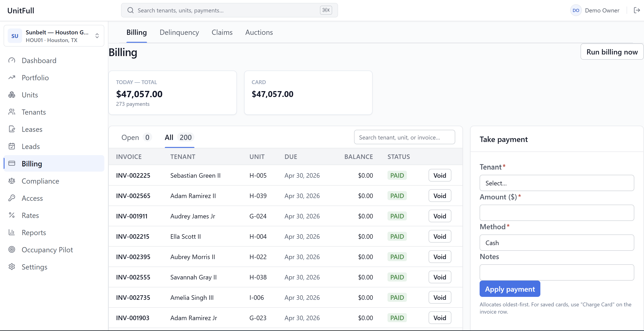644x331 pixels.
Task: Click the invoice search field
Action: click(x=404, y=137)
